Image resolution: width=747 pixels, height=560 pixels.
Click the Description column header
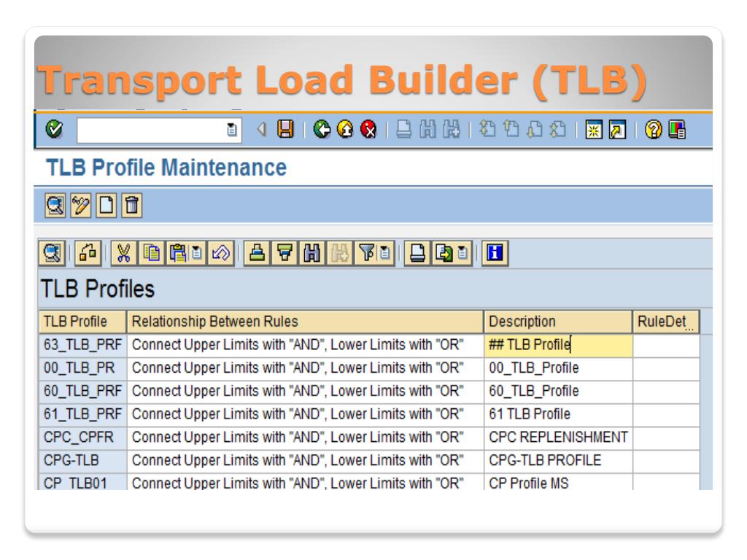coord(558,322)
